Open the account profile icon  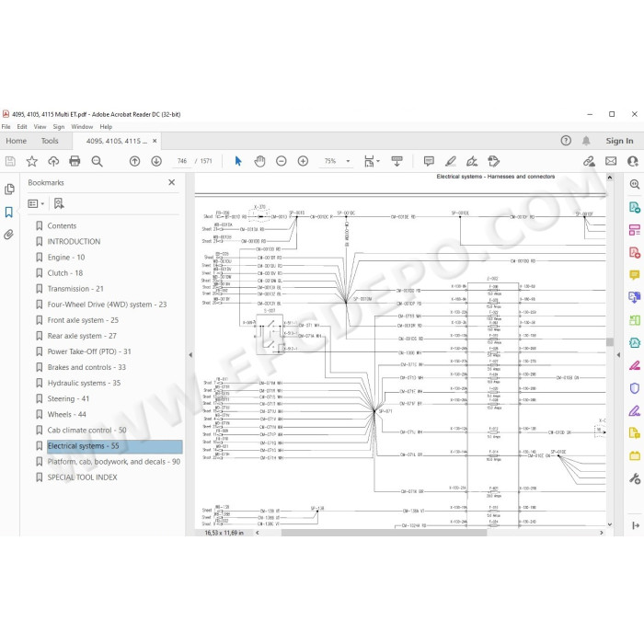point(633,161)
